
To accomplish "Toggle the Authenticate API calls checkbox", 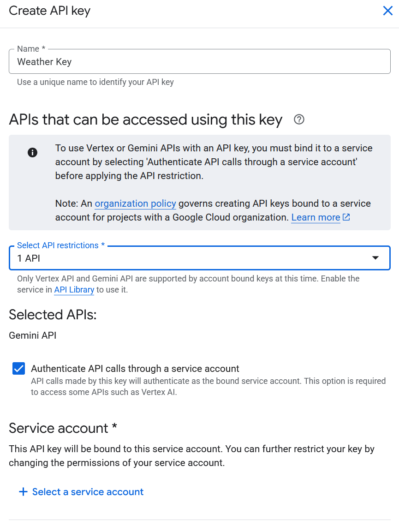I will tap(19, 369).
